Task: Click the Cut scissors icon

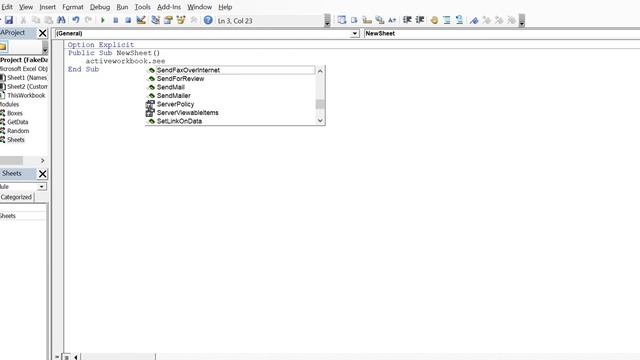Action: click(x=23, y=20)
